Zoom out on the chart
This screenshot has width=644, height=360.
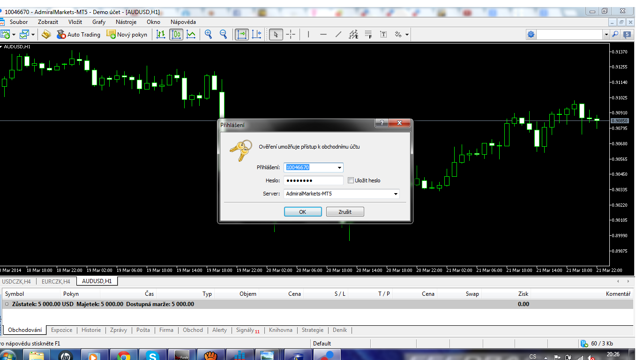click(x=224, y=34)
